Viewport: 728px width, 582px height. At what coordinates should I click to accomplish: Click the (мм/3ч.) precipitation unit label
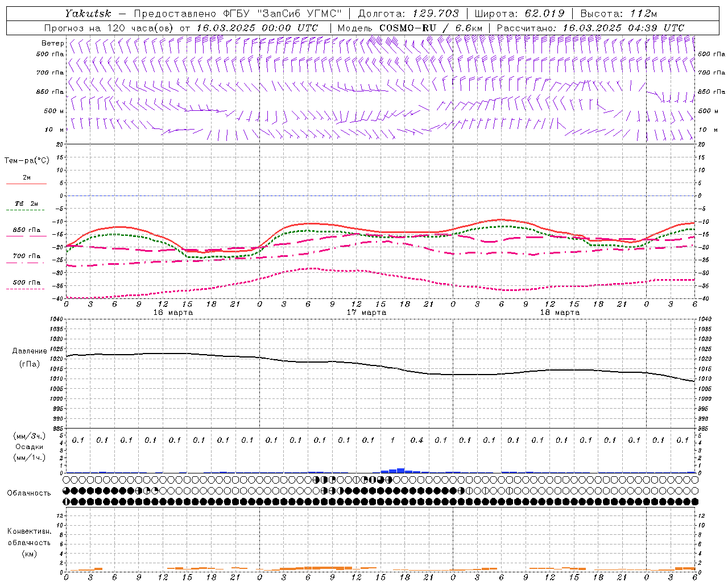pyautogui.click(x=30, y=436)
